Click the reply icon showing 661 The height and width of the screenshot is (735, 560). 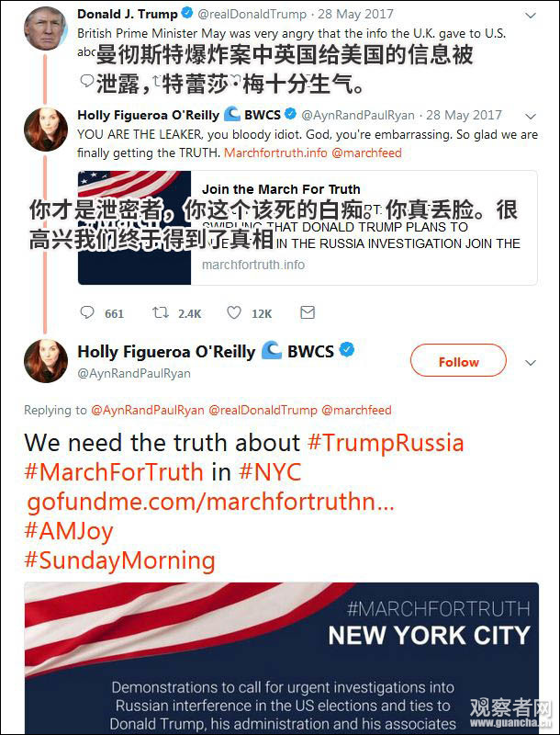click(x=87, y=312)
